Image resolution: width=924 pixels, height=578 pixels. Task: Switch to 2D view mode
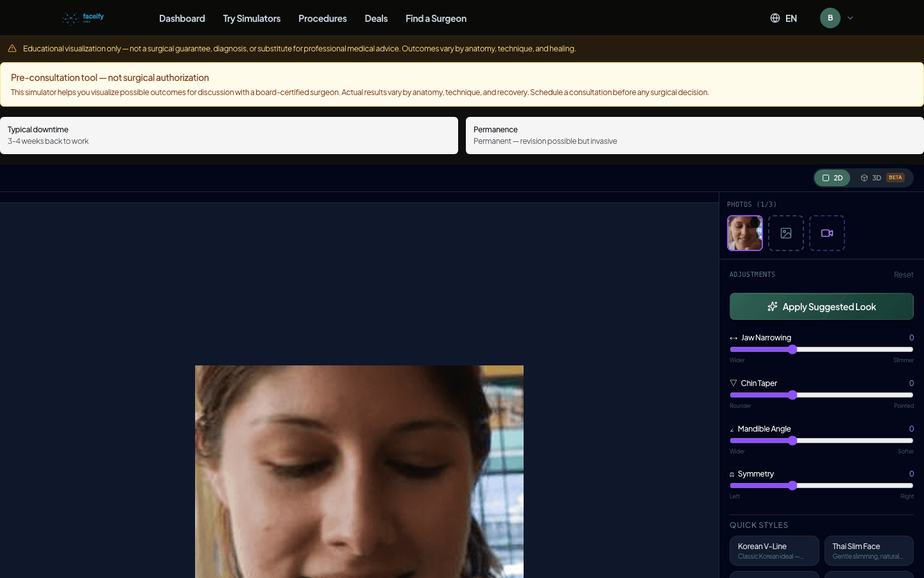pyautogui.click(x=832, y=178)
